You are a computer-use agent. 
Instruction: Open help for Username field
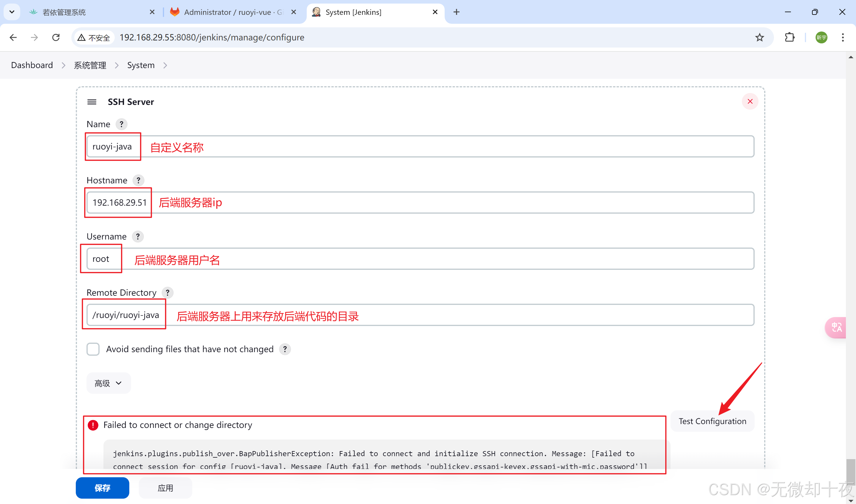coord(138,236)
